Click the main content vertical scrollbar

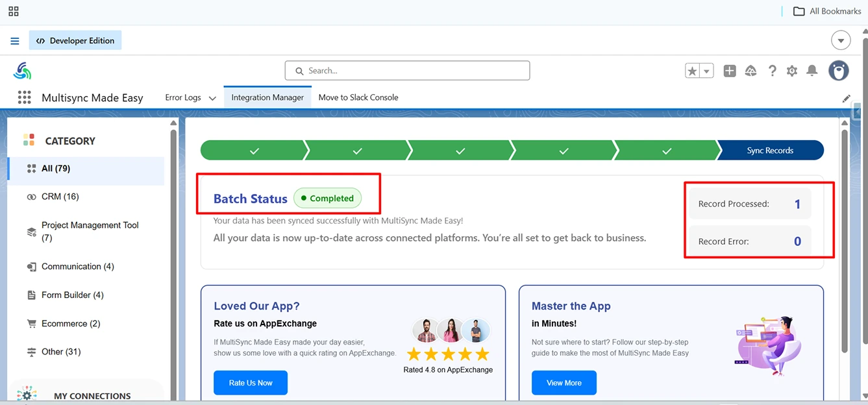(844, 240)
